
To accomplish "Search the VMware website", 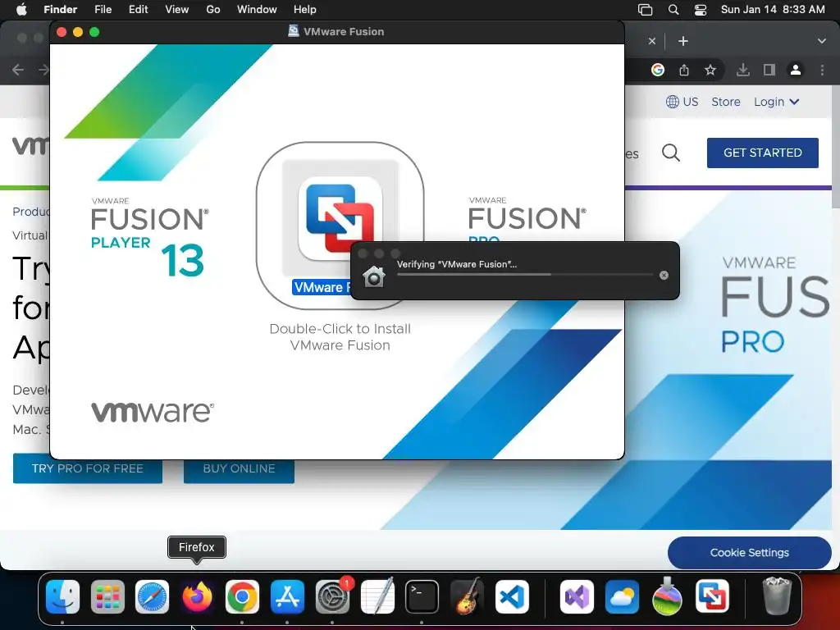I will 671,153.
